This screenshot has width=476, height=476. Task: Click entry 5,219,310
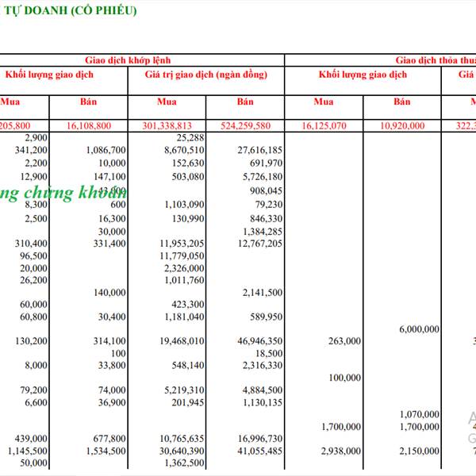tap(184, 390)
